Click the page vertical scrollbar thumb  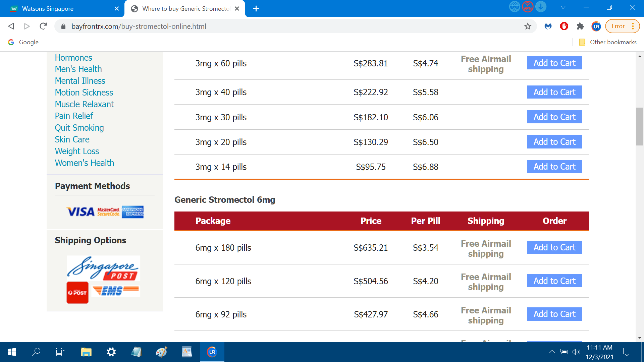coord(640,126)
